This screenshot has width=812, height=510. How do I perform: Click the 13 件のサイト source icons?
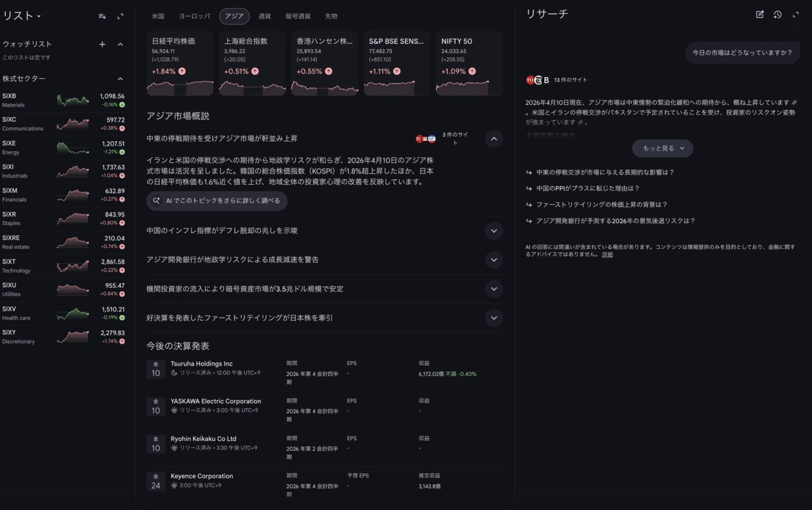click(x=556, y=80)
